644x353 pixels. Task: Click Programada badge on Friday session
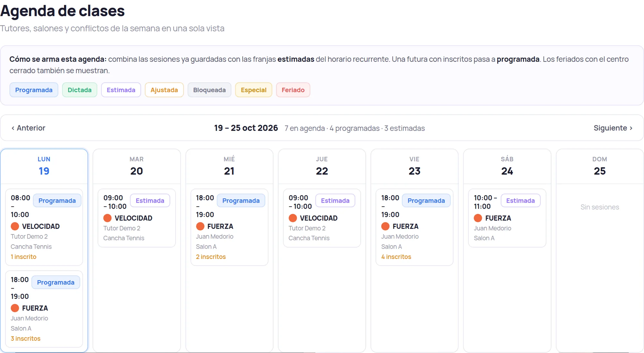pyautogui.click(x=426, y=201)
